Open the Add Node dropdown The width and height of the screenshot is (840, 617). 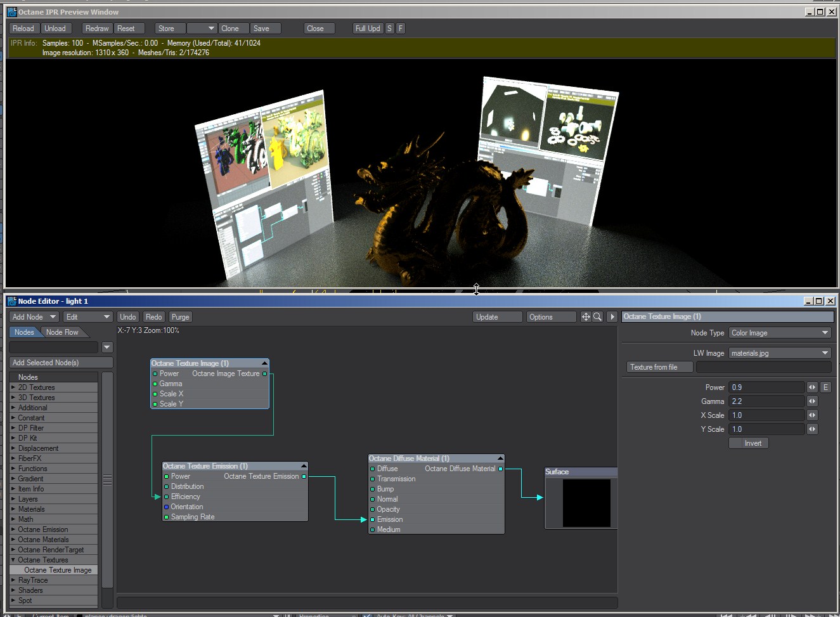pyautogui.click(x=34, y=317)
